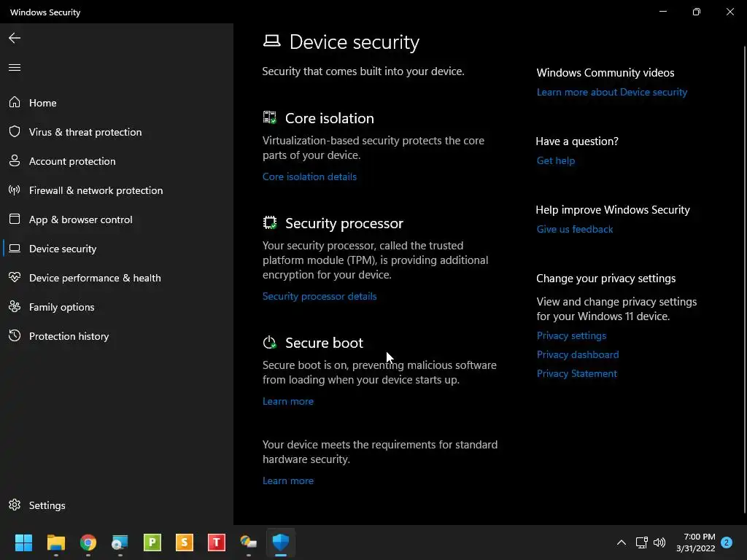
Task: Open Privacy dashboard link
Action: tap(578, 355)
